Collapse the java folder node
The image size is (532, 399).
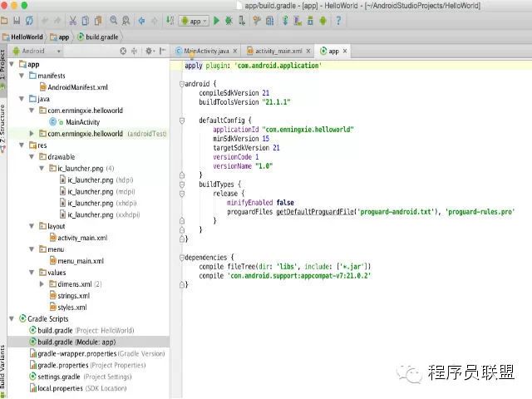[22, 99]
